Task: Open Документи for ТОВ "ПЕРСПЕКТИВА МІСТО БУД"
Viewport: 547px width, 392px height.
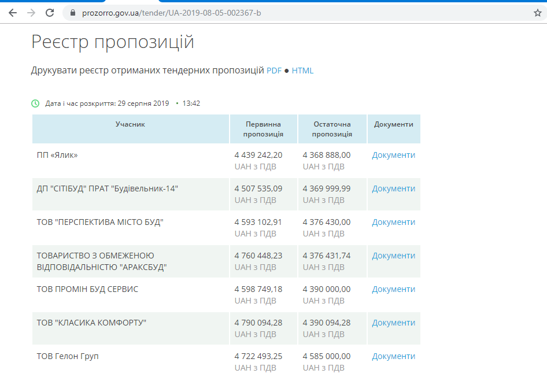Action: pyautogui.click(x=394, y=222)
